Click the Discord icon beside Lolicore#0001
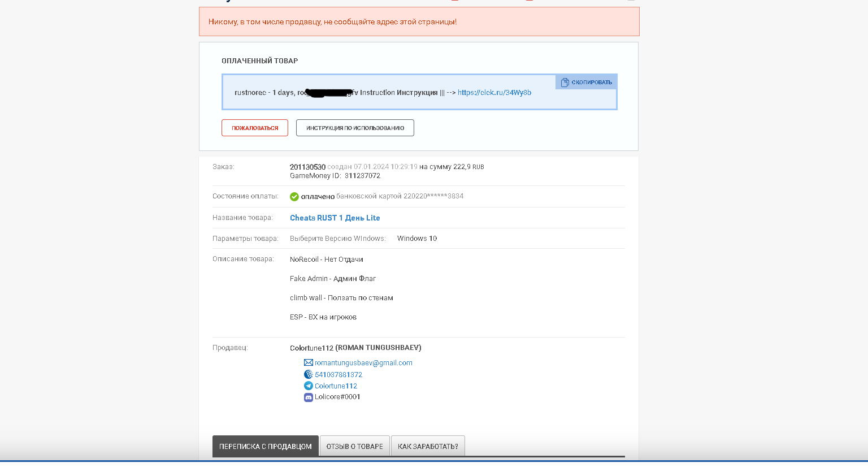Screen dimensions: 868x471 pyautogui.click(x=309, y=397)
